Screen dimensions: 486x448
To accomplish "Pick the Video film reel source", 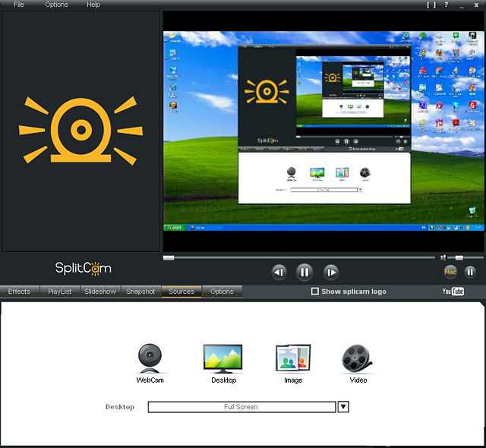I will click(357, 358).
